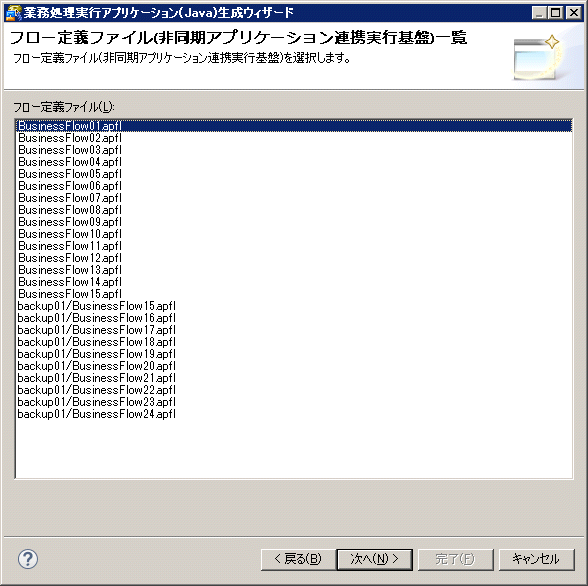Go back with the 戻る(B) button
This screenshot has height=586, width=588.
point(298,559)
